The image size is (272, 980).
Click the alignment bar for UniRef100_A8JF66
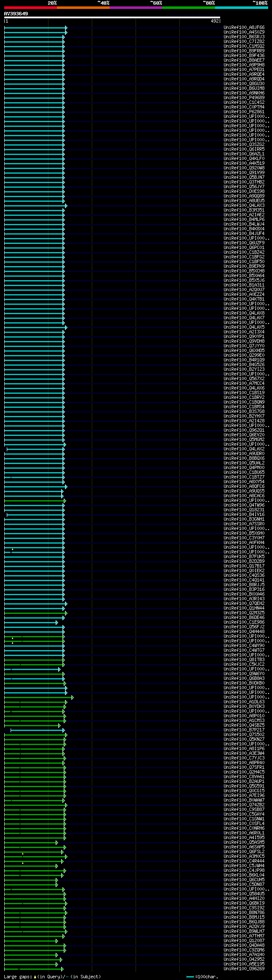pos(36,28)
